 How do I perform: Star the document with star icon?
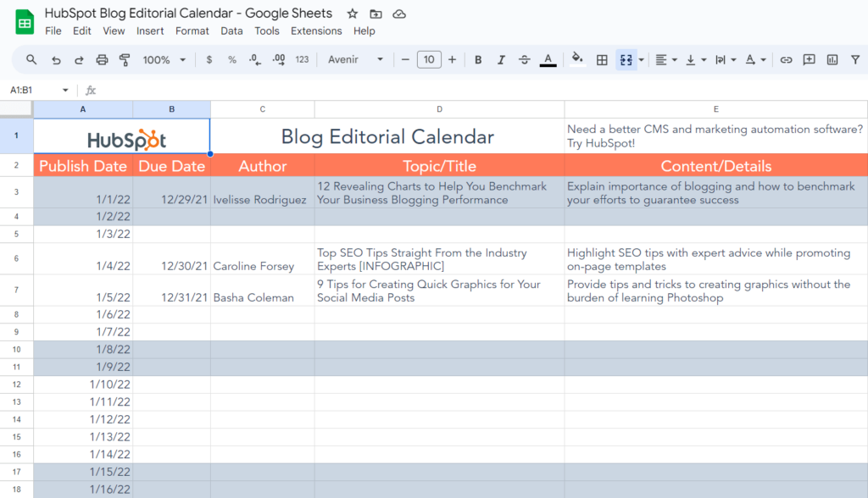point(352,14)
